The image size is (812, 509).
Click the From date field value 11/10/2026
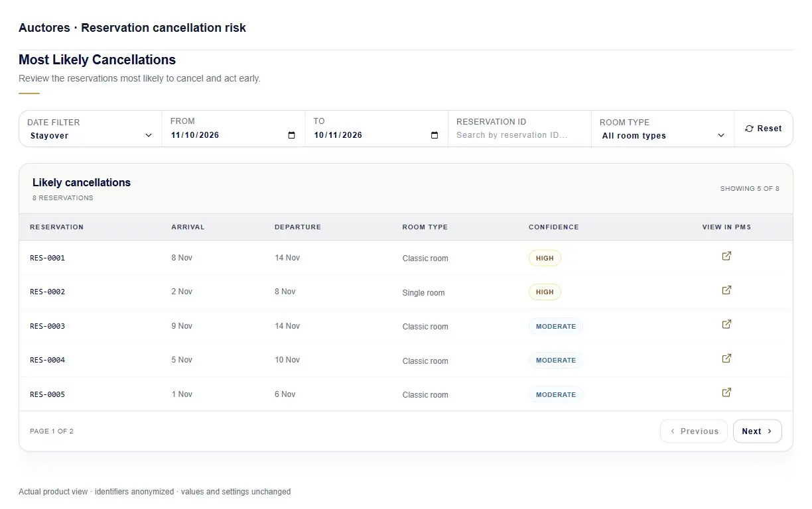195,135
